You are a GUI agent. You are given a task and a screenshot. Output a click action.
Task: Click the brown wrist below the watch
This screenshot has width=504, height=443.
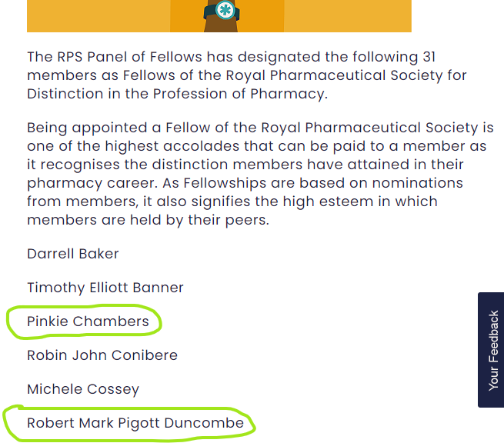tap(221, 26)
